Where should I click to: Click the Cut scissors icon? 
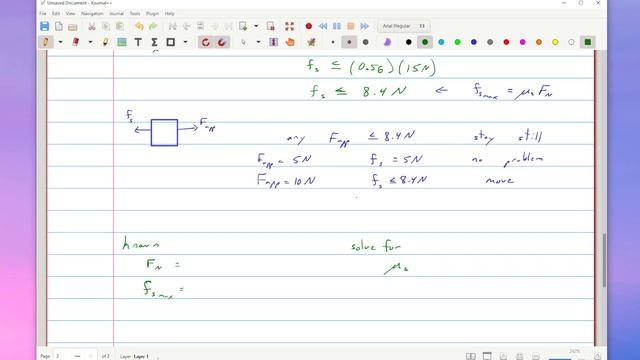92,26
